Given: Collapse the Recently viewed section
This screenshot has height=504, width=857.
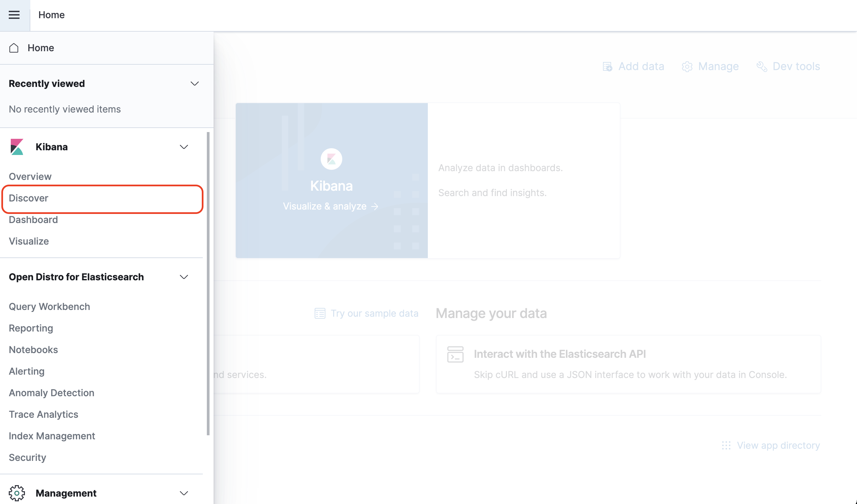Looking at the screenshot, I should pyautogui.click(x=194, y=84).
